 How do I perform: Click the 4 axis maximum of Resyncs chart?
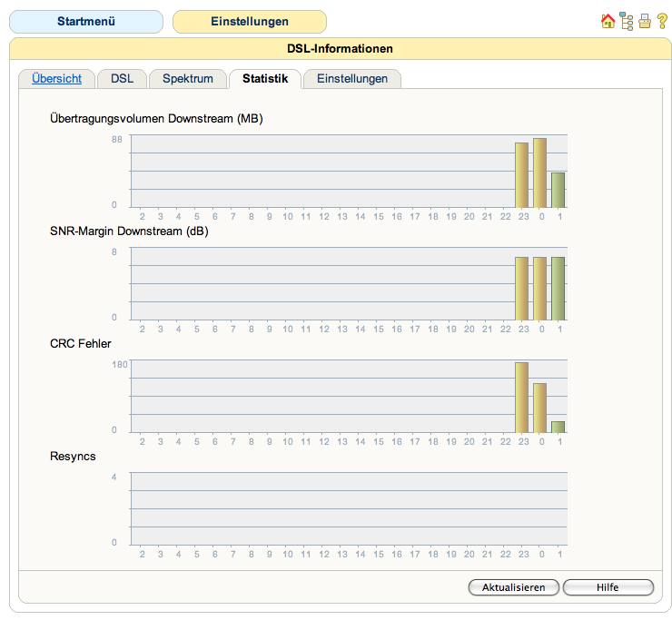click(114, 477)
